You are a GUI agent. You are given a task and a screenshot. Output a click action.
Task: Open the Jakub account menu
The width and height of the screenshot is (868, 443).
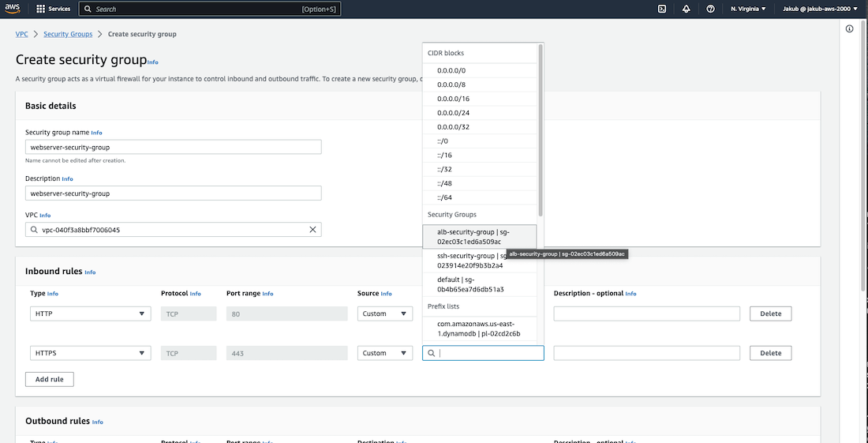[x=821, y=9]
